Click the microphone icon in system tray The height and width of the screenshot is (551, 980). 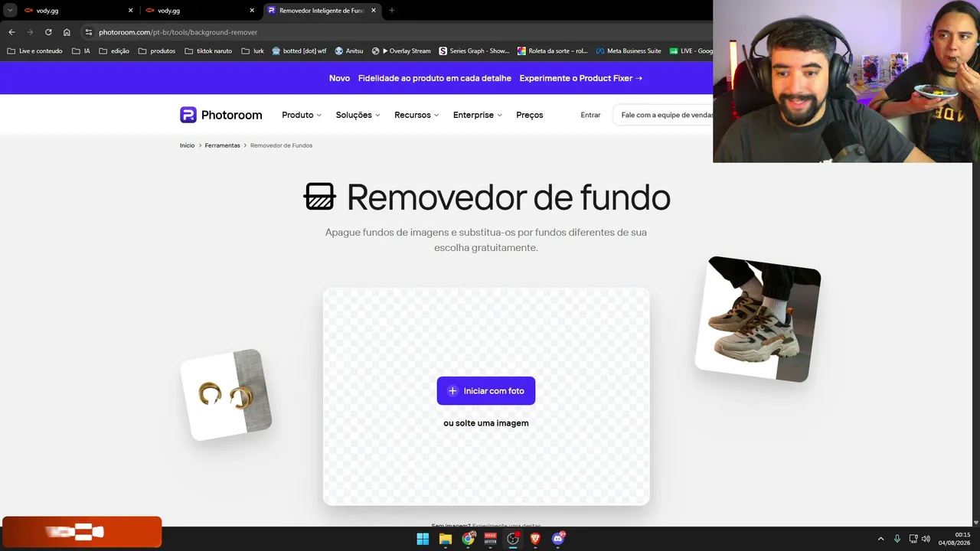tap(897, 539)
